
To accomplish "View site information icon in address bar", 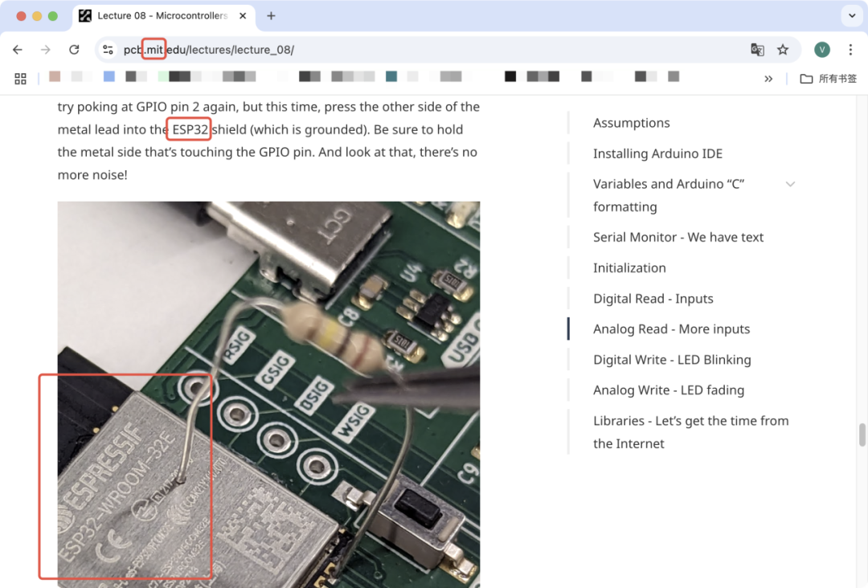I will pyautogui.click(x=108, y=50).
